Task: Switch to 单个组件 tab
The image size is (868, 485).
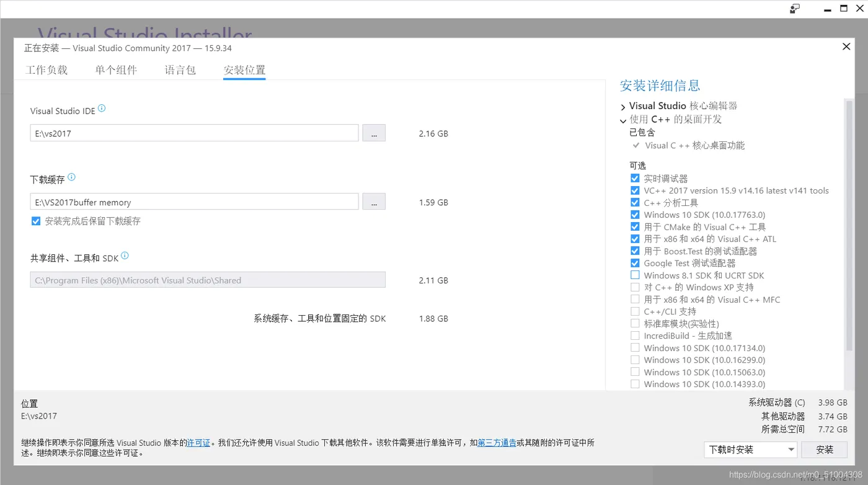Action: [116, 70]
